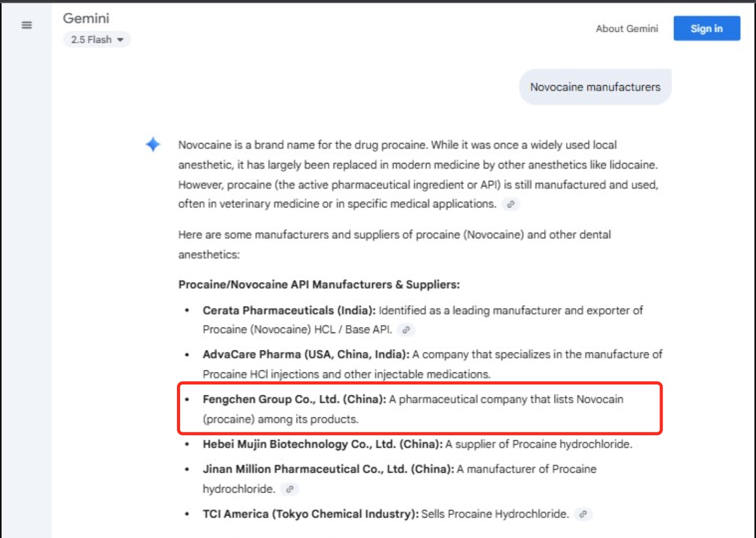Open source link after TCI America entry
This screenshot has height=538, width=756.
tap(583, 514)
